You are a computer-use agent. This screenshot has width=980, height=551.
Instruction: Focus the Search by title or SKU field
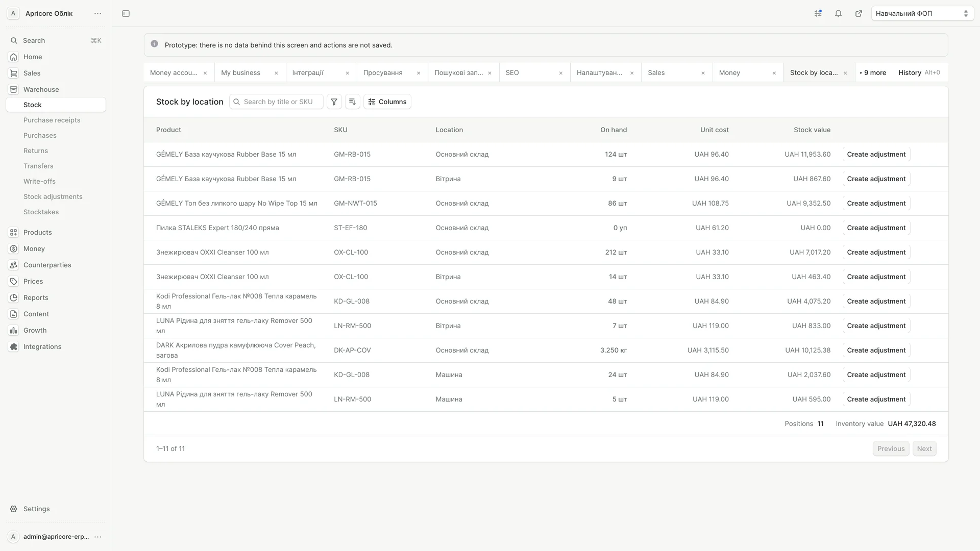[276, 102]
